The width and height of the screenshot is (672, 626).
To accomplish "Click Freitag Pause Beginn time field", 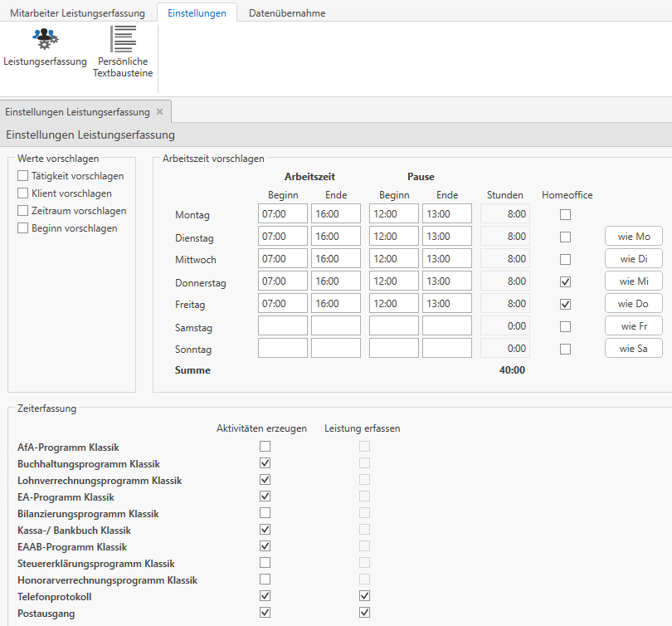I will (x=393, y=304).
